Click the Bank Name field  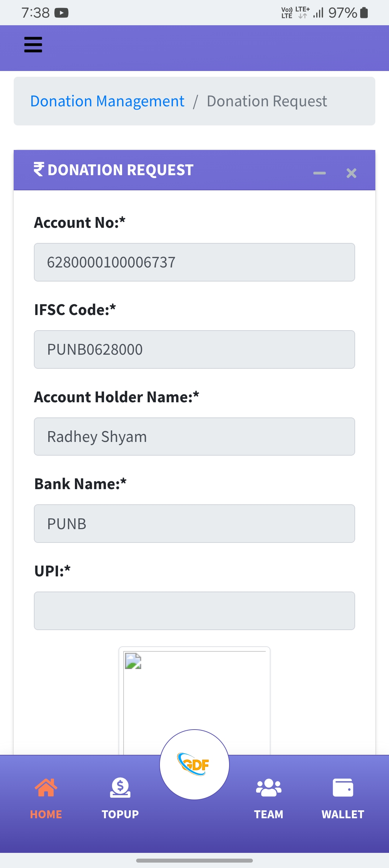[x=194, y=524]
